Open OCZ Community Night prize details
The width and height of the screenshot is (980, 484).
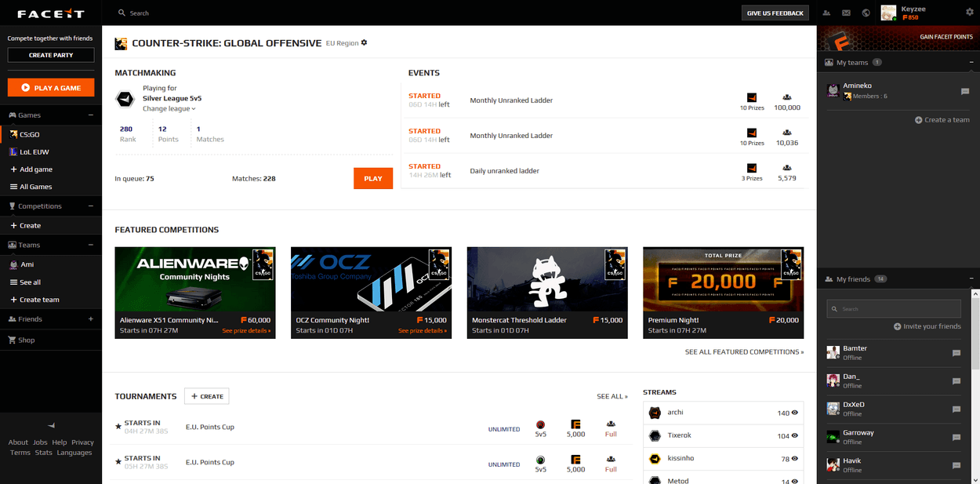tap(423, 331)
